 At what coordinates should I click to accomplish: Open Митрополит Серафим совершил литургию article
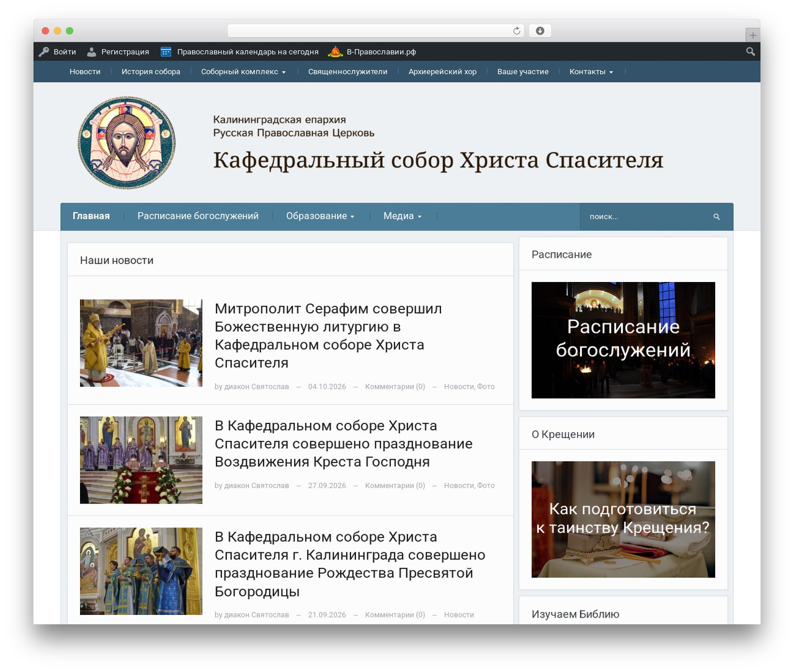click(x=328, y=335)
